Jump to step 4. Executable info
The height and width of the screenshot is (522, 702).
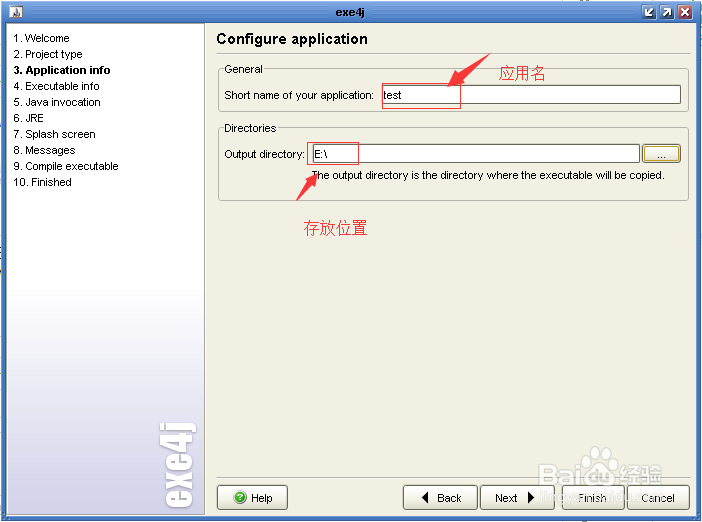[56, 86]
